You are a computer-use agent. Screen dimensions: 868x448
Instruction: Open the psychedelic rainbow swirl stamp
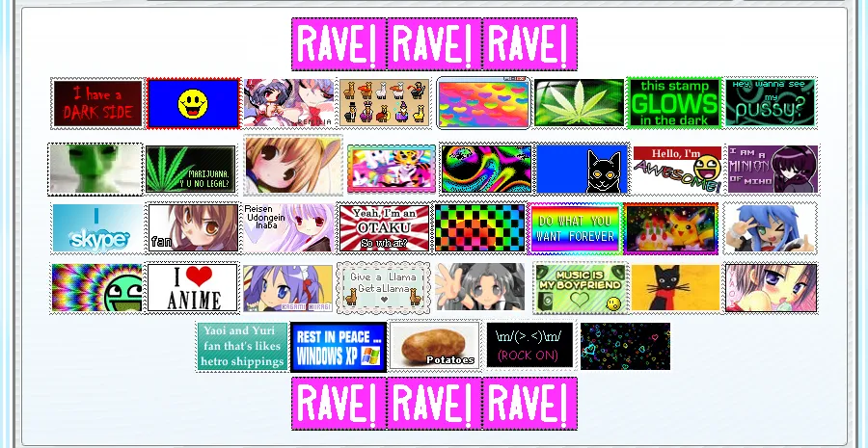[487, 170]
